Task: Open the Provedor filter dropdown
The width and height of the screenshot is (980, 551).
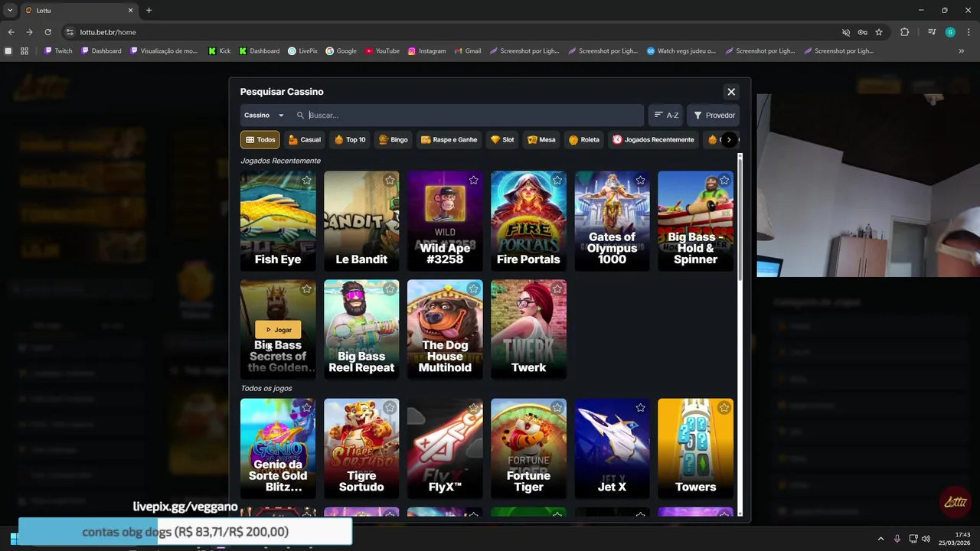Action: coord(714,116)
